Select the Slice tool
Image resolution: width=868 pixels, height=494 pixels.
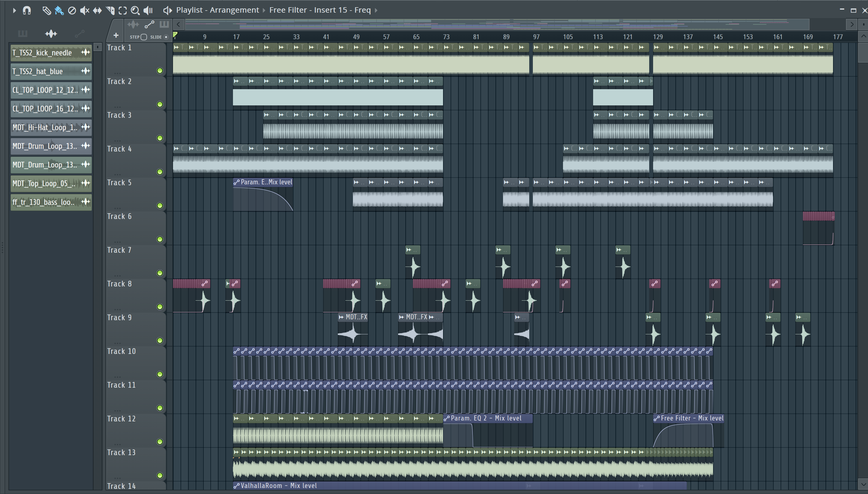110,11
